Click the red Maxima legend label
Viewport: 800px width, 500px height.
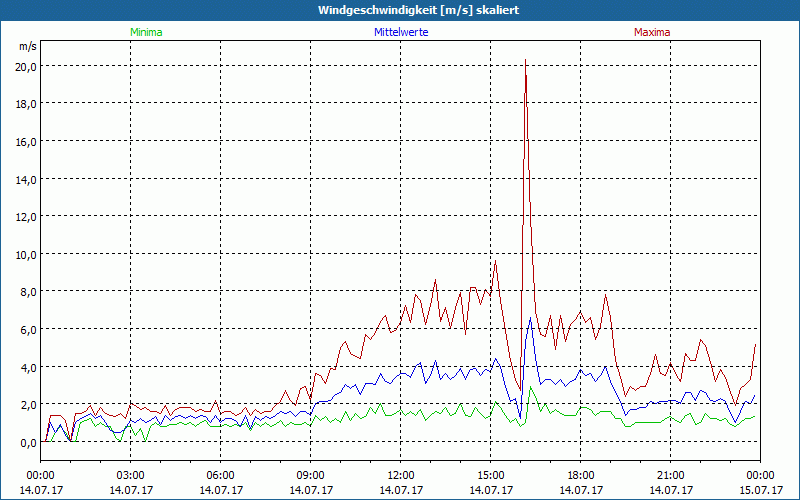click(x=652, y=32)
